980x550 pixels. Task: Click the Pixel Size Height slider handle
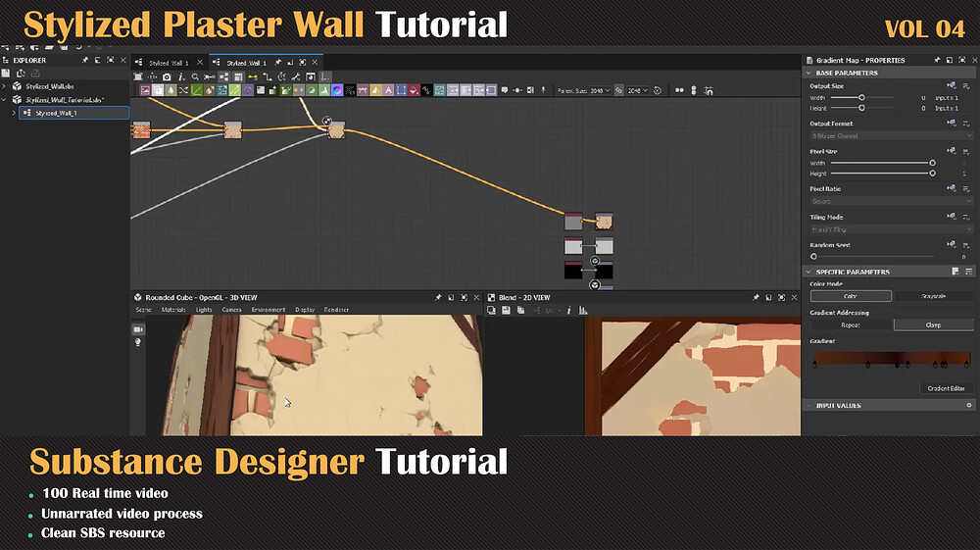tap(933, 174)
